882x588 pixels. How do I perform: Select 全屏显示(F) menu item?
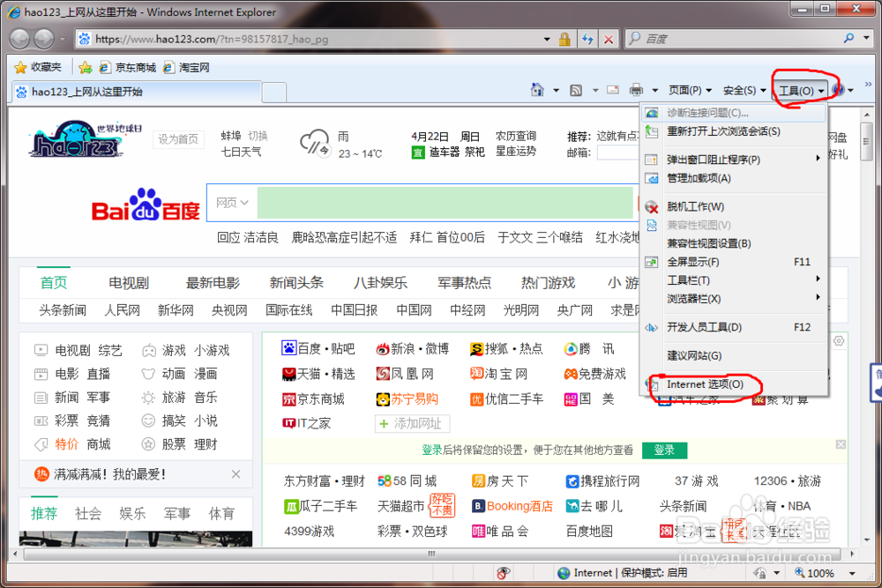click(734, 262)
